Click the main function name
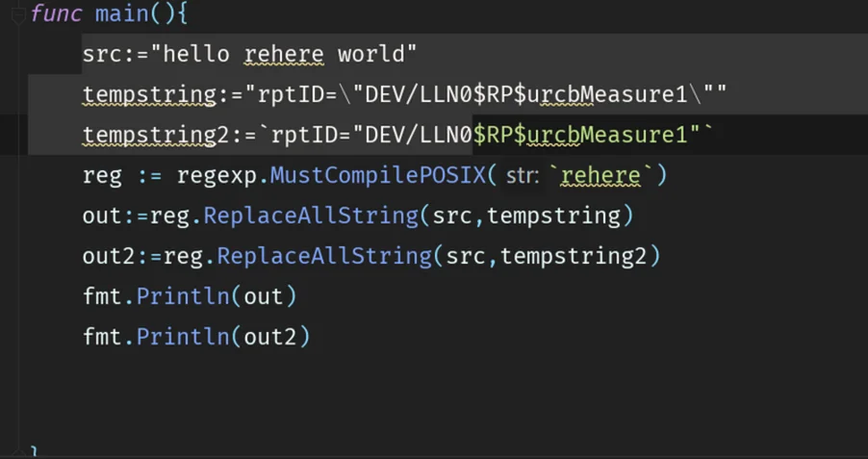 pos(122,13)
